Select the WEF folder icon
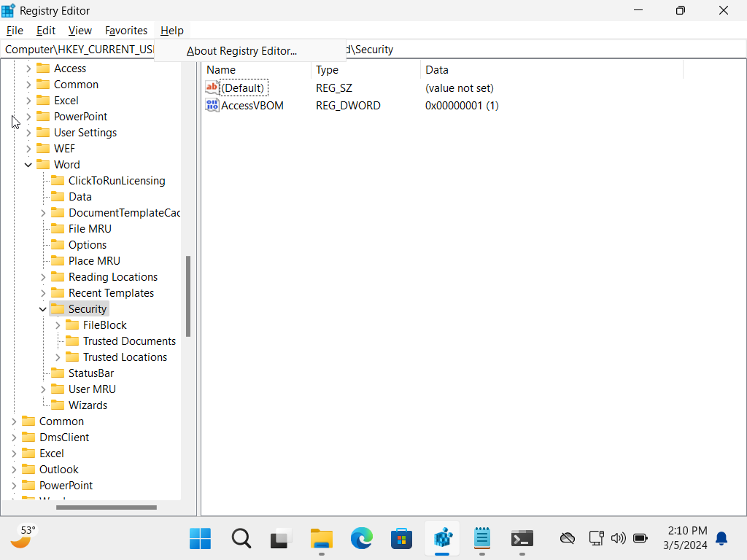The image size is (747, 560). point(43,149)
